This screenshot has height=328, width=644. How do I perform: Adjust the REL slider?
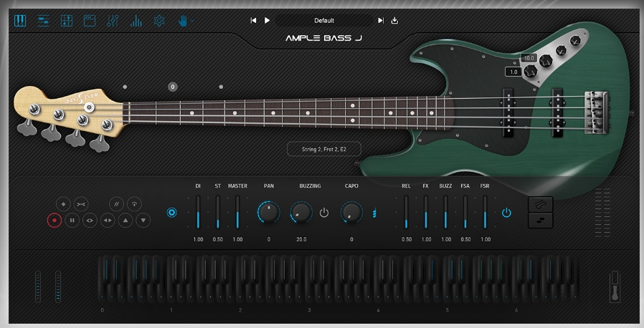coord(406,212)
